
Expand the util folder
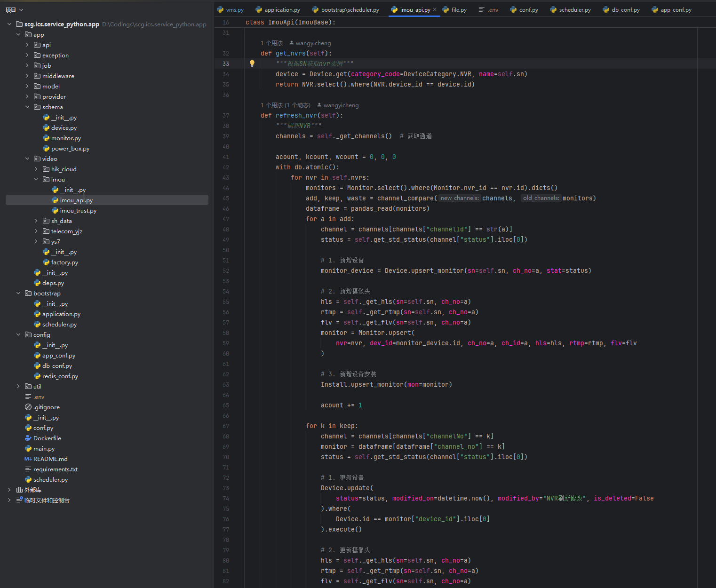coord(18,386)
